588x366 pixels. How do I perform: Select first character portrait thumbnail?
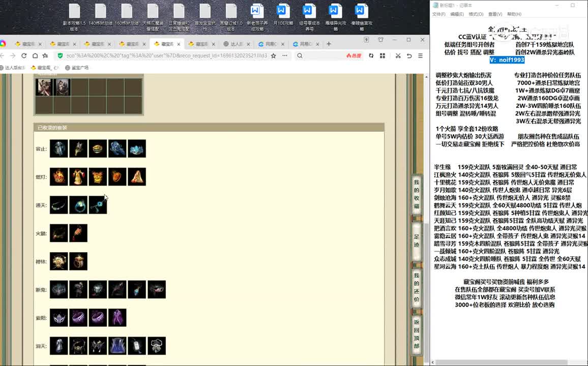pyautogui.click(x=44, y=87)
